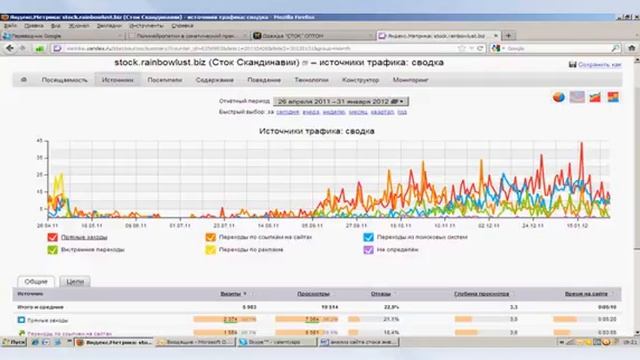Screen dimensions: 640x360
Task: Open the search engine selector in search box
Action: (x=498, y=48)
